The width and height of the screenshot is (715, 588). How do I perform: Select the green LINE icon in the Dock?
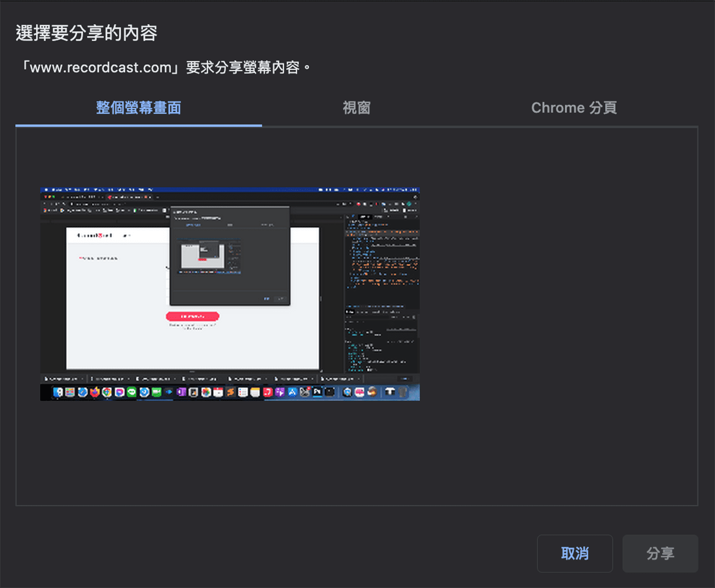coord(131,393)
